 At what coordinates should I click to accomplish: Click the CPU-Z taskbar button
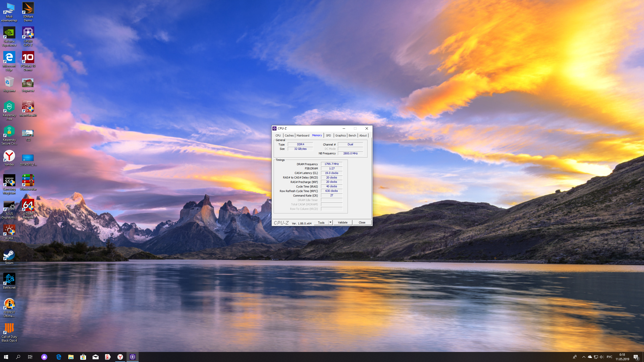[x=133, y=357]
